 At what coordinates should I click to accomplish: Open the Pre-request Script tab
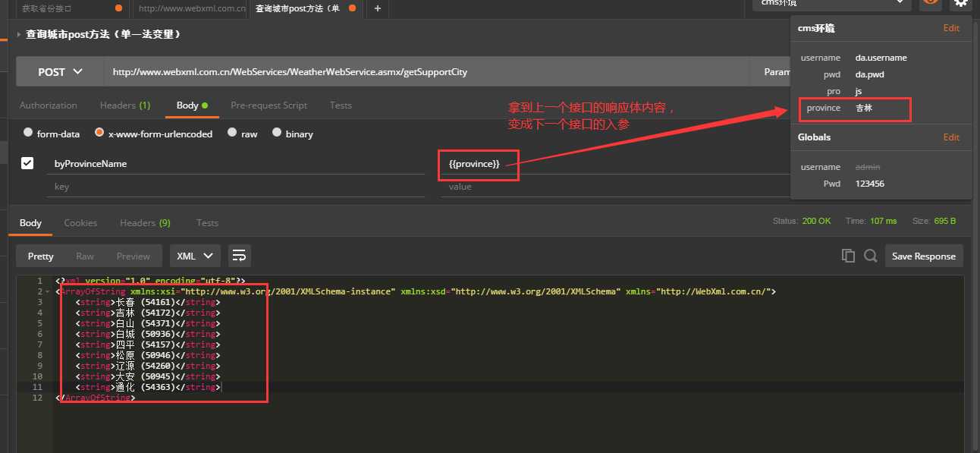269,105
